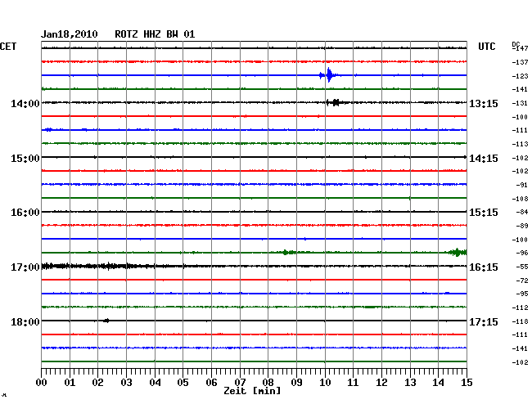
Task: Click the DC offset value -72
Action: (x=522, y=281)
